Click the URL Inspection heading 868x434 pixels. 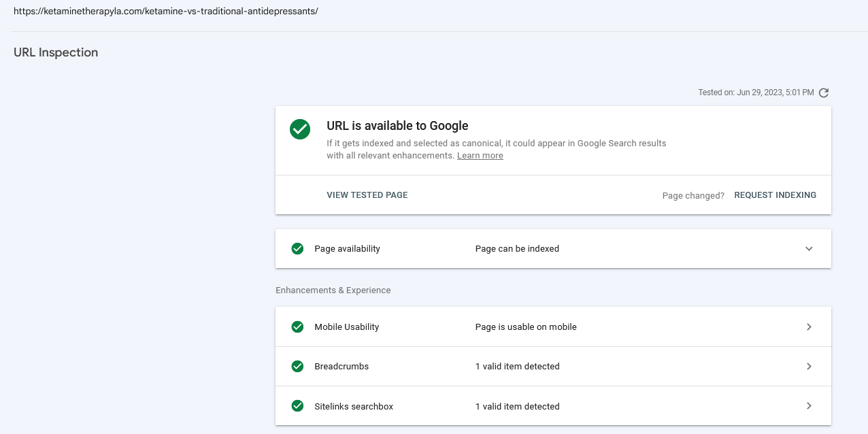56,52
